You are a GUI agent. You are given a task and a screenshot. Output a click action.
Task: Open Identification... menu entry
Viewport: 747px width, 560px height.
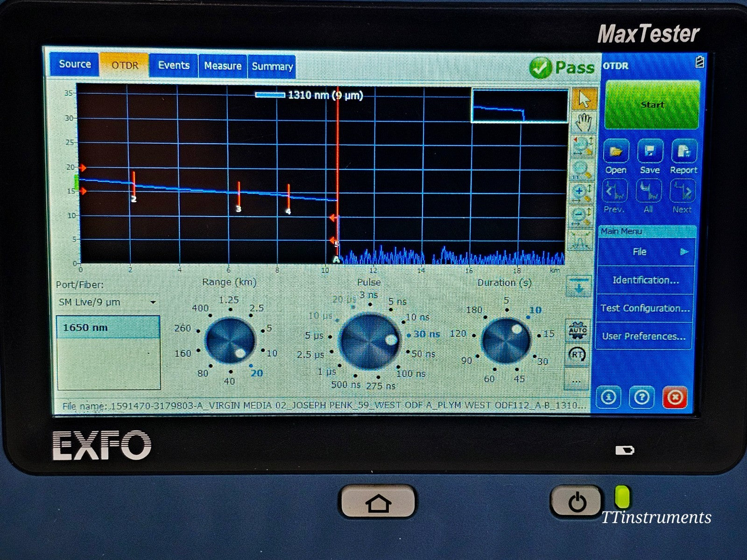pyautogui.click(x=645, y=280)
